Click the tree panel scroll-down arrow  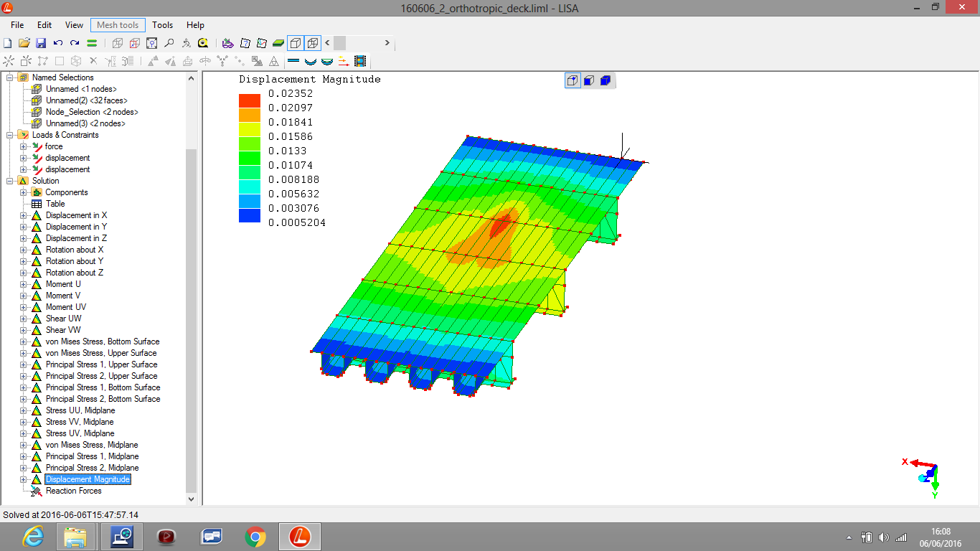tap(191, 499)
